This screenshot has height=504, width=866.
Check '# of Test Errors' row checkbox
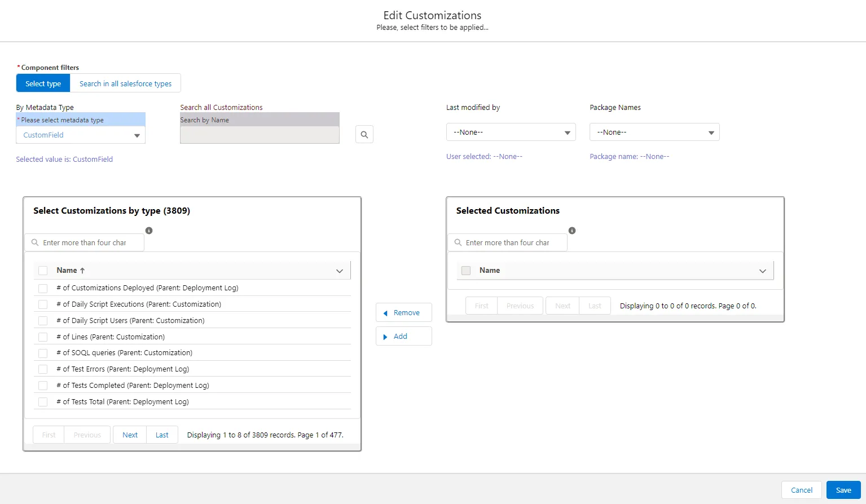tap(43, 369)
